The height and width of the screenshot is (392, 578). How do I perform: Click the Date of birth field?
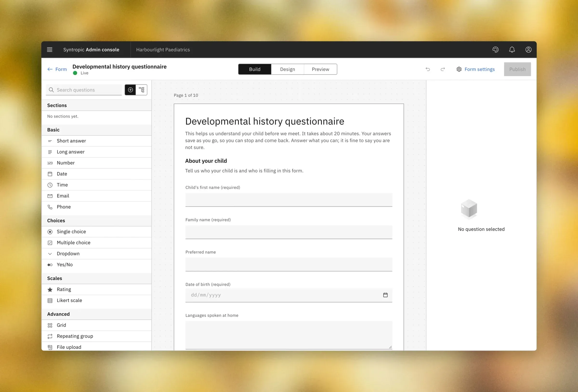pyautogui.click(x=289, y=295)
